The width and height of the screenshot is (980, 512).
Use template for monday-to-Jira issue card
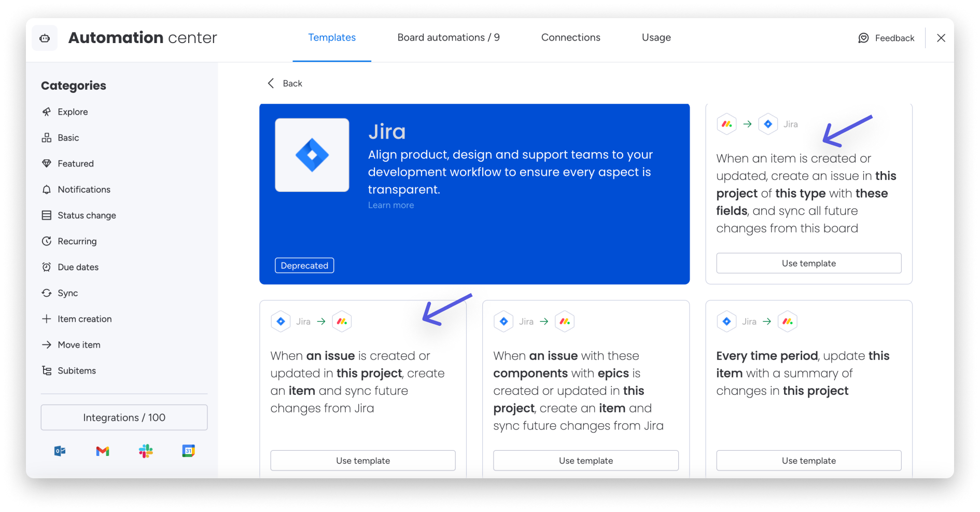click(809, 263)
